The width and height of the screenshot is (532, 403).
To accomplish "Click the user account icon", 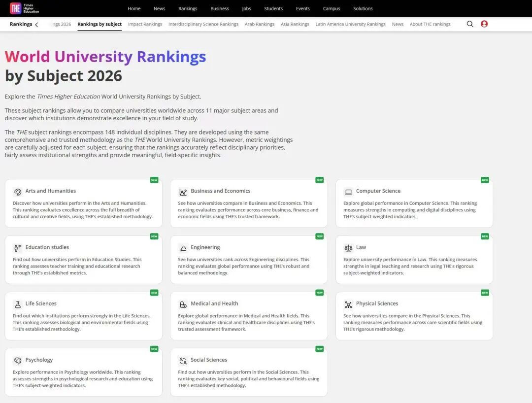I will coord(484,24).
